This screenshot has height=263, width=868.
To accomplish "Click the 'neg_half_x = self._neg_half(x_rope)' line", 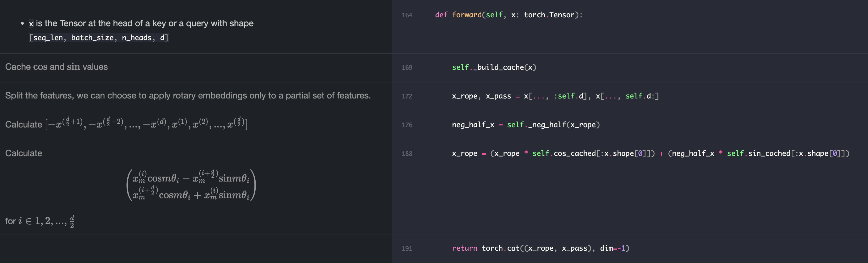I will [525, 125].
